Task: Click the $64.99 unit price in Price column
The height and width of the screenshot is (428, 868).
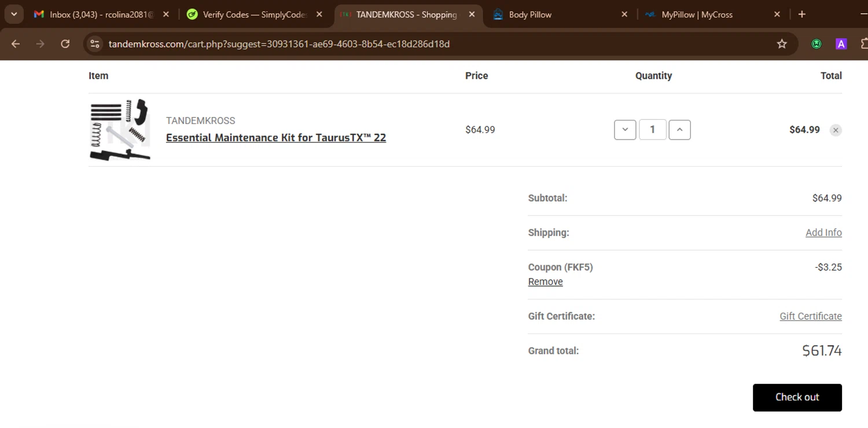Action: point(480,130)
